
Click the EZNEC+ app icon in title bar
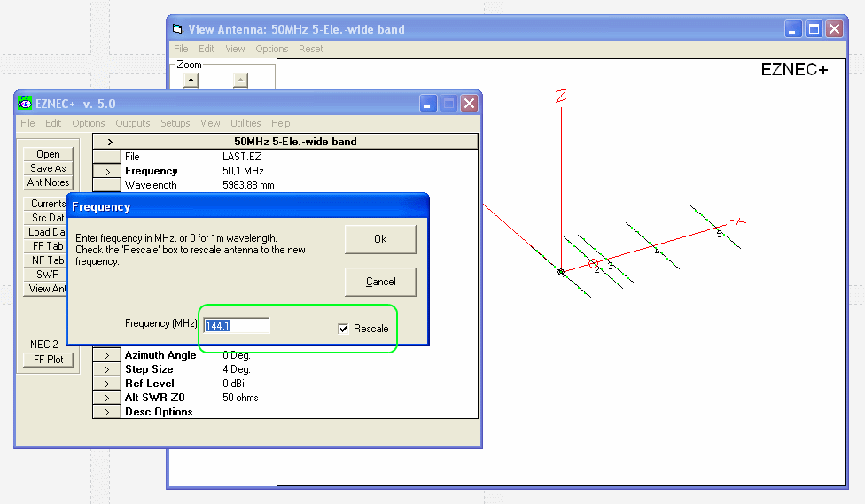(x=25, y=103)
